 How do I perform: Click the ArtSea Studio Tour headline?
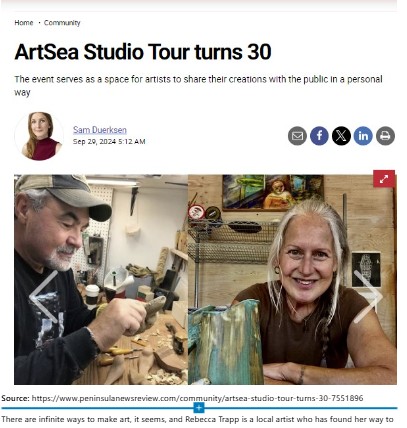tap(143, 52)
